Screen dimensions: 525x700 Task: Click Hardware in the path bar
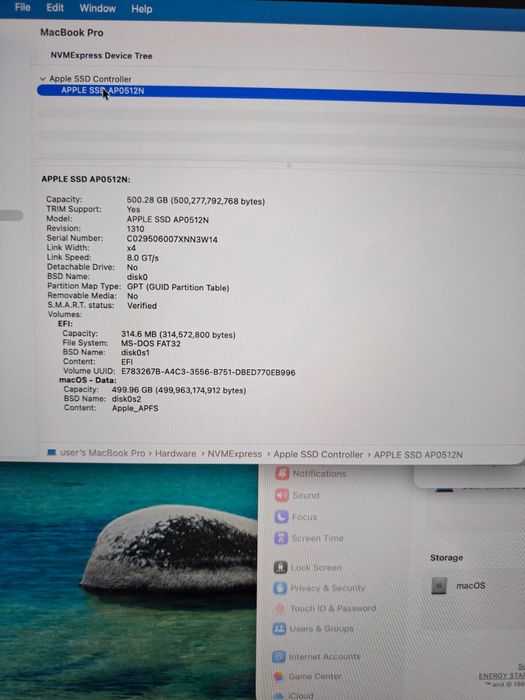pyautogui.click(x=175, y=453)
